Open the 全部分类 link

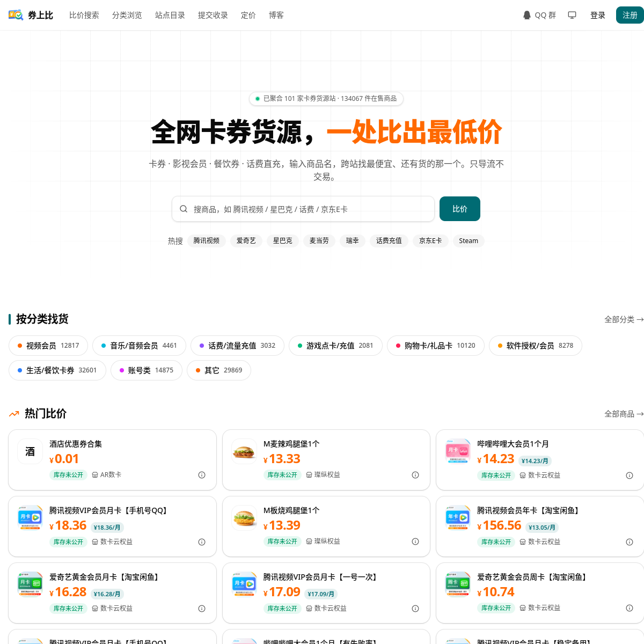[624, 319]
